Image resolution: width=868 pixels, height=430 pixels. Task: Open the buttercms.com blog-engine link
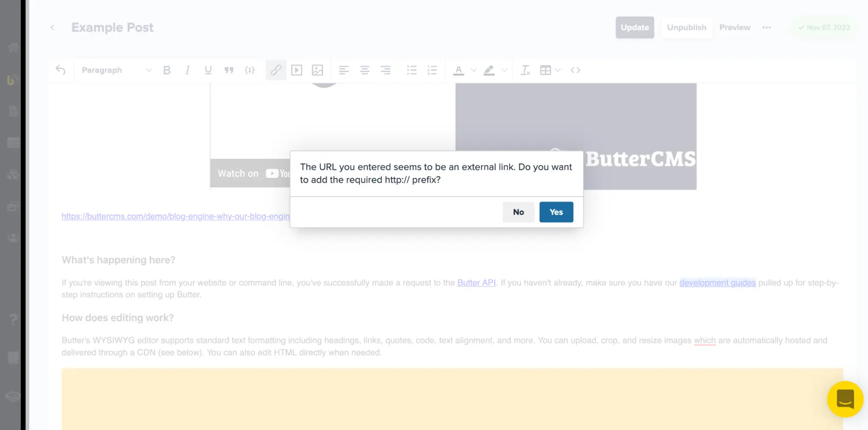175,216
